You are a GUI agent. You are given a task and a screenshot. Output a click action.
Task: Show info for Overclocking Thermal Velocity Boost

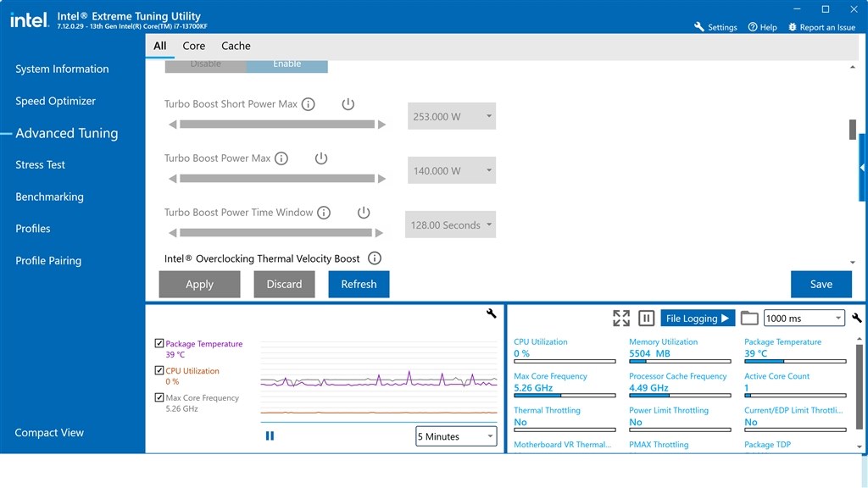pos(375,258)
